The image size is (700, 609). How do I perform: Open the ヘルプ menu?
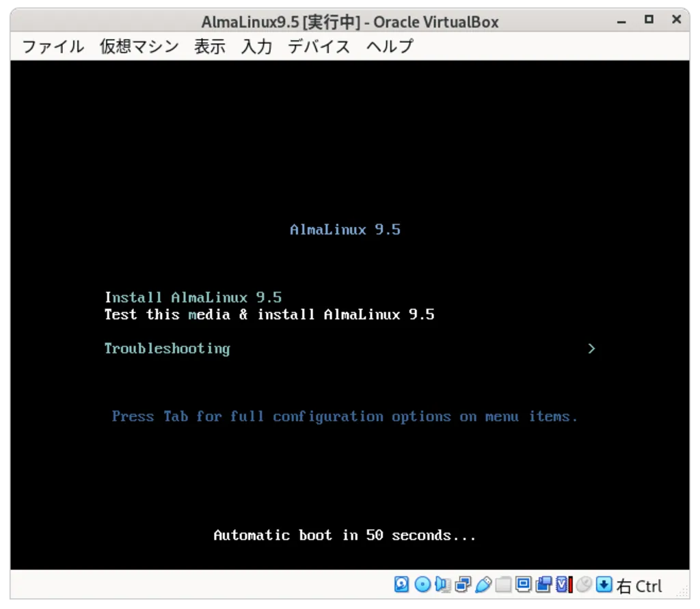click(x=390, y=46)
